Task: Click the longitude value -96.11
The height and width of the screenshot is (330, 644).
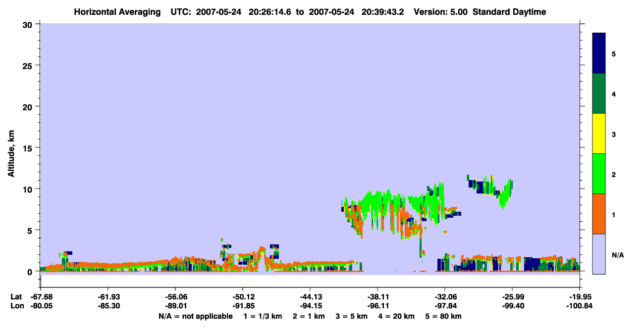Action: click(x=377, y=306)
